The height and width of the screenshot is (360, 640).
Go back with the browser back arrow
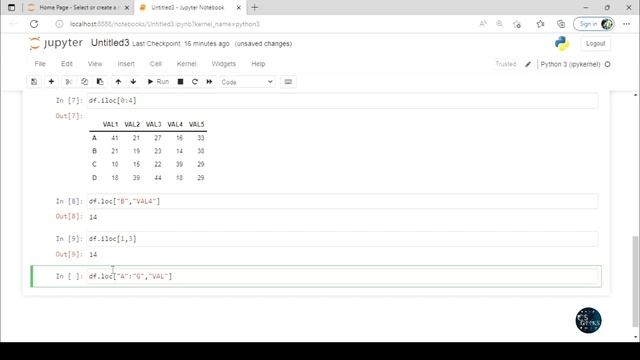point(13,24)
